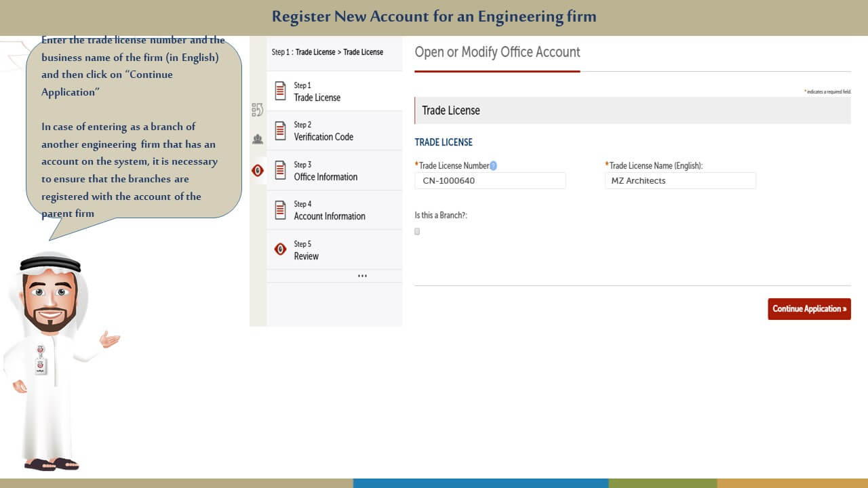Click the Step 2 Verification Code document icon
This screenshot has height=488, width=868.
(x=280, y=131)
